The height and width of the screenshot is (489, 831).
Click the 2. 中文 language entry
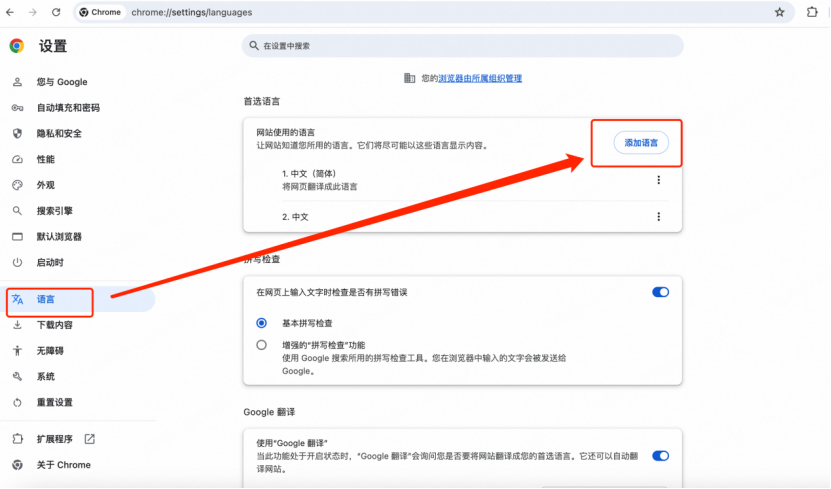tap(295, 217)
